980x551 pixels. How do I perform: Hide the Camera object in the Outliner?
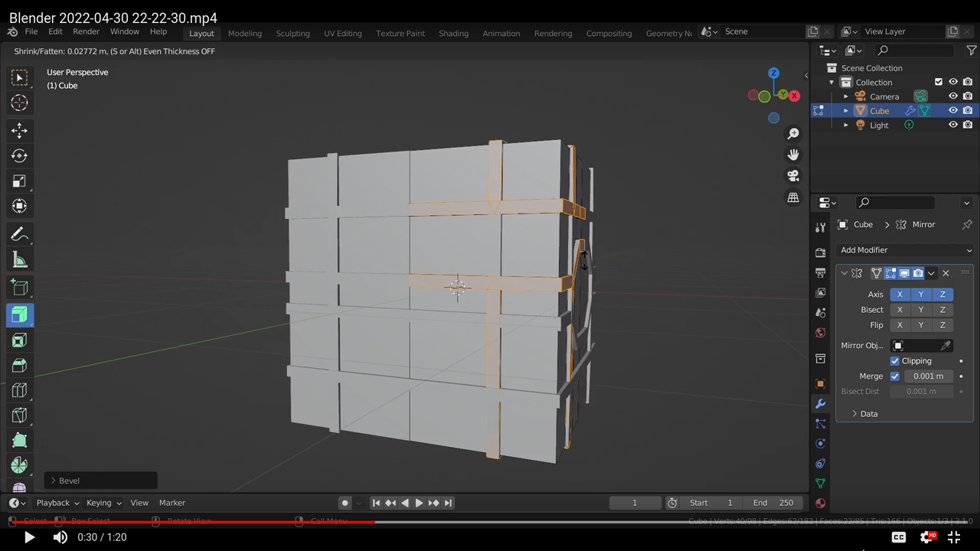(953, 96)
